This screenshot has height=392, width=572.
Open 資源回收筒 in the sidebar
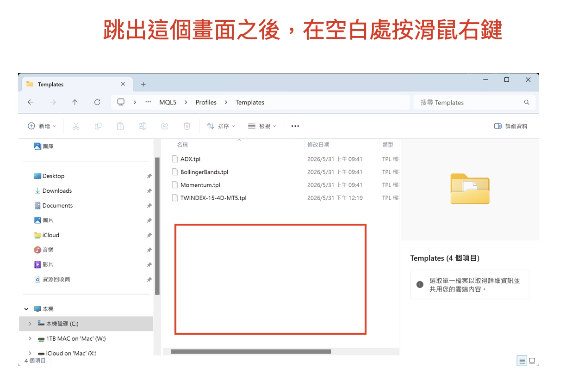[52, 280]
